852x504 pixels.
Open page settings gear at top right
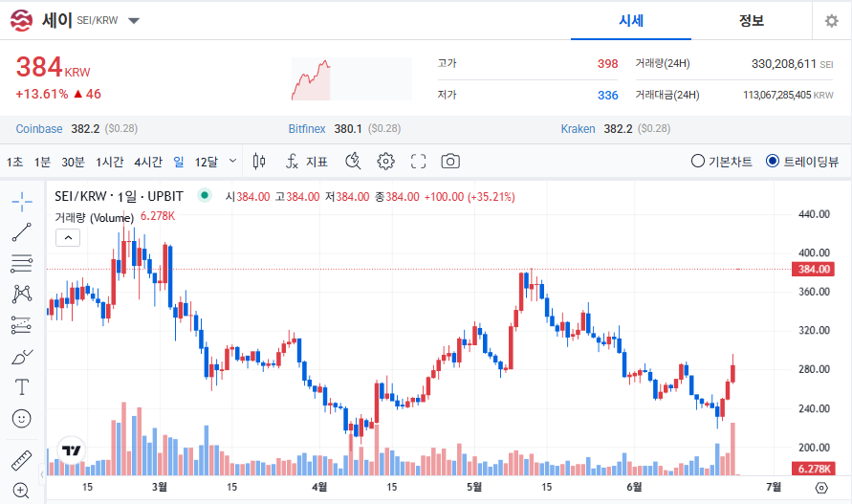point(831,21)
